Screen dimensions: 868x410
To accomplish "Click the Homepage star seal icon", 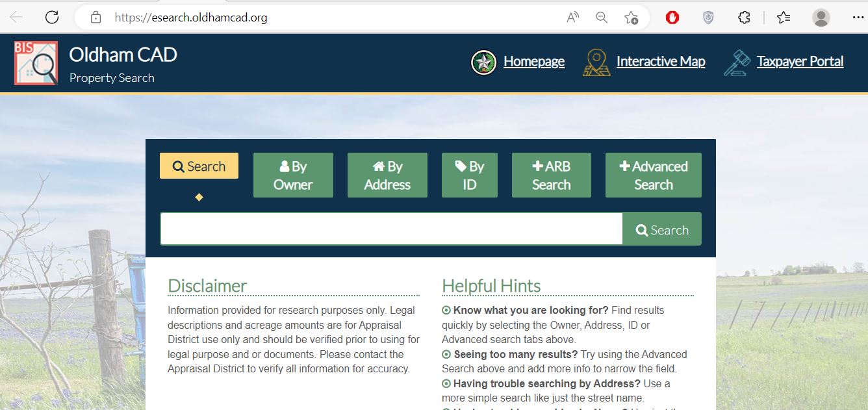I will pos(483,62).
